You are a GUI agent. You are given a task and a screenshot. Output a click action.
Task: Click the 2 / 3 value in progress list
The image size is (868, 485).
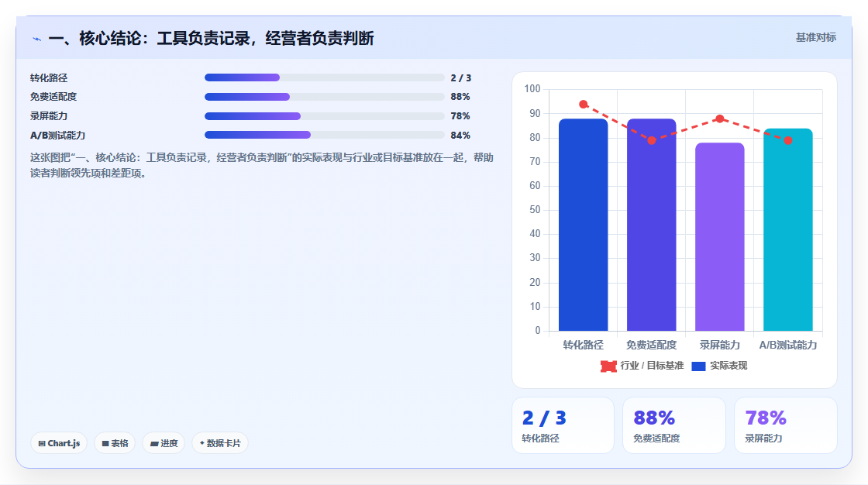460,78
